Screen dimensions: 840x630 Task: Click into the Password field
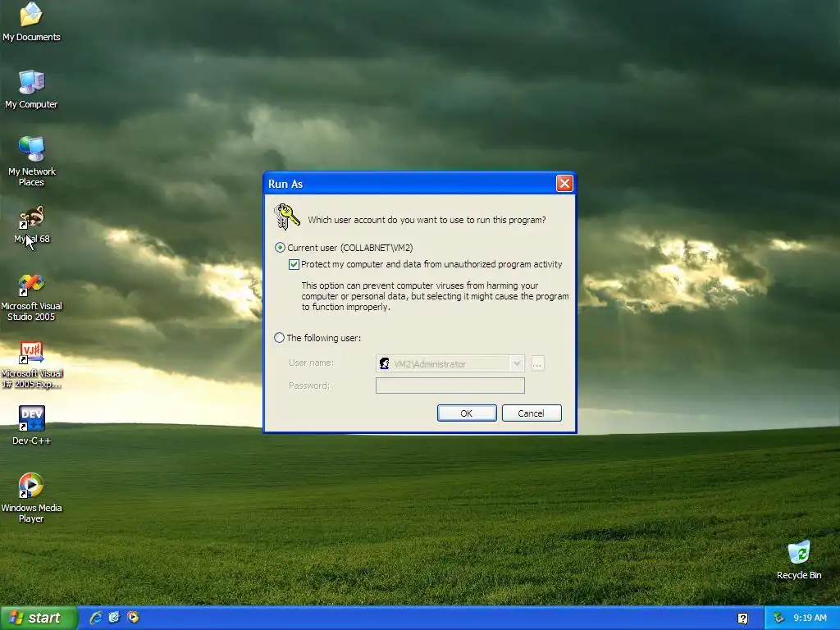tap(450, 386)
